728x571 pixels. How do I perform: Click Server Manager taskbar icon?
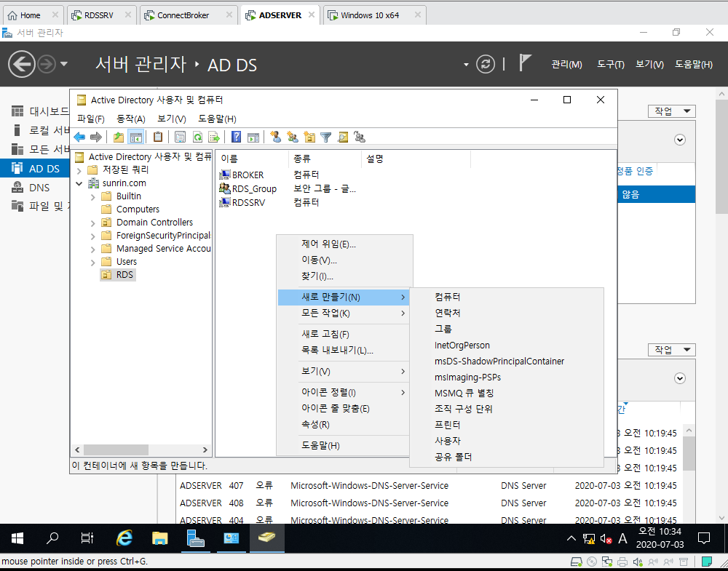[x=195, y=538]
